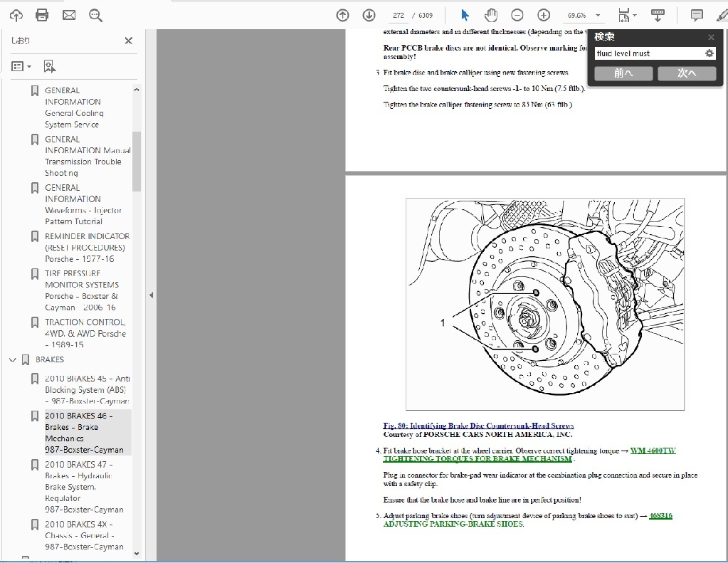Go to next page arrow
Image resolution: width=728 pixels, height=563 pixels.
(369, 16)
